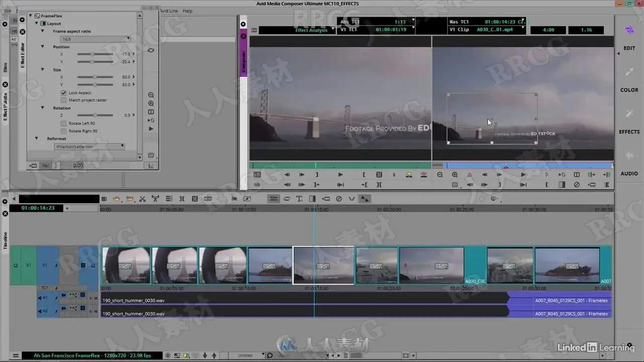Viewport: 644px width, 362px height.
Task: Solo the A1 audio track
Action: (x=91, y=298)
